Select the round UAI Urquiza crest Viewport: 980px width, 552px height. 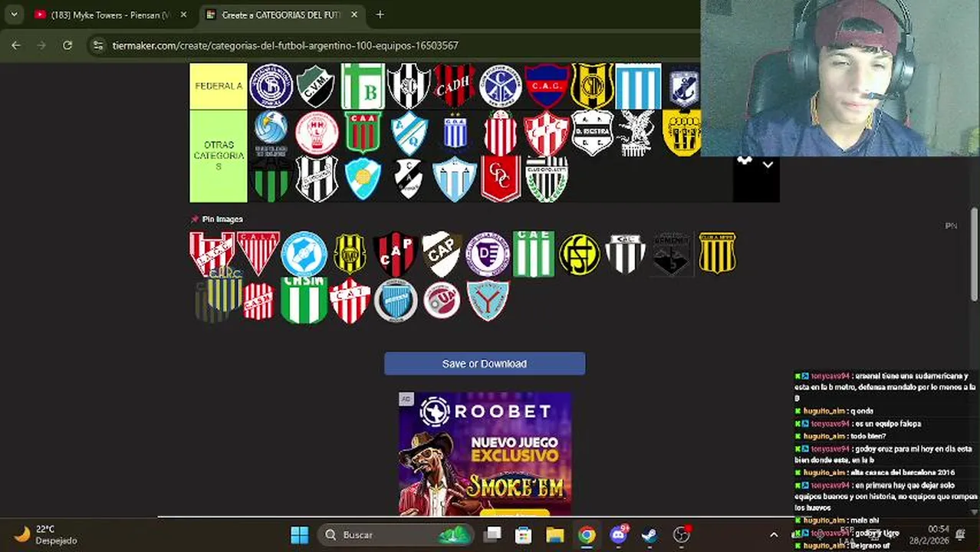tap(442, 300)
